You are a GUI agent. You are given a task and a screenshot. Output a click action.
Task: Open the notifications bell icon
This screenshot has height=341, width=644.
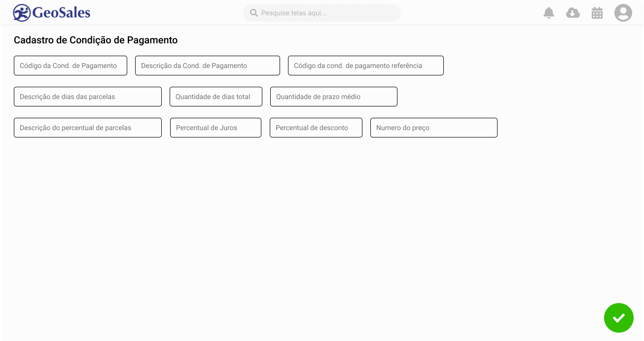coord(549,13)
